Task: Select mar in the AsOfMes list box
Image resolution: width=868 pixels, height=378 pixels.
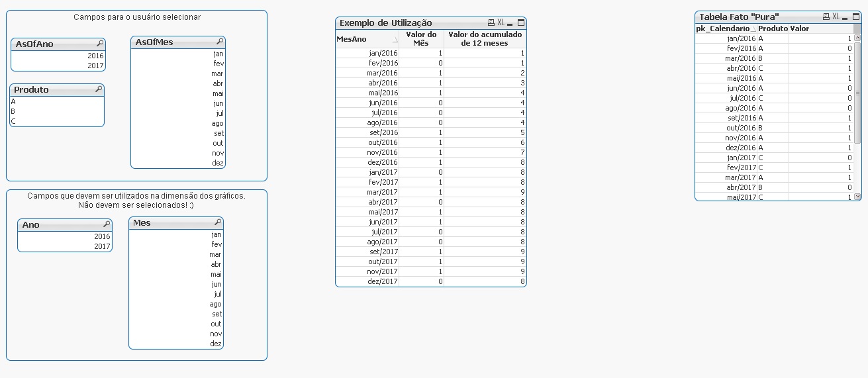Action: click(x=178, y=73)
